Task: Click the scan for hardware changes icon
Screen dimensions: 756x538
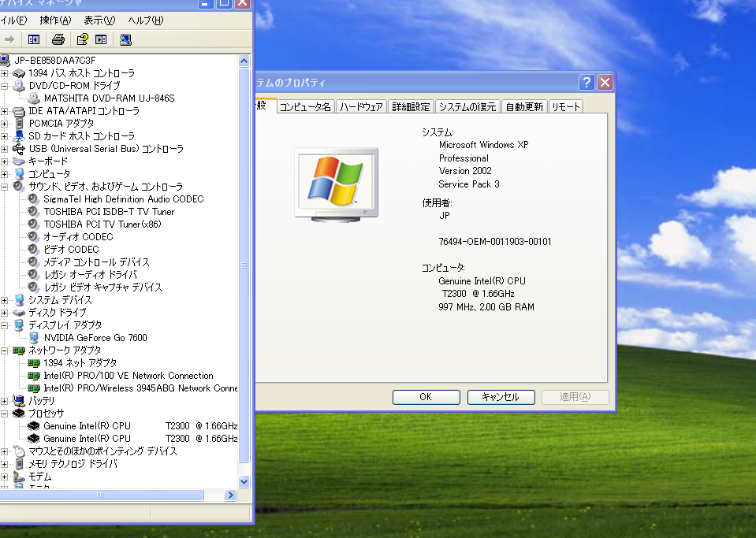Action: (126, 39)
